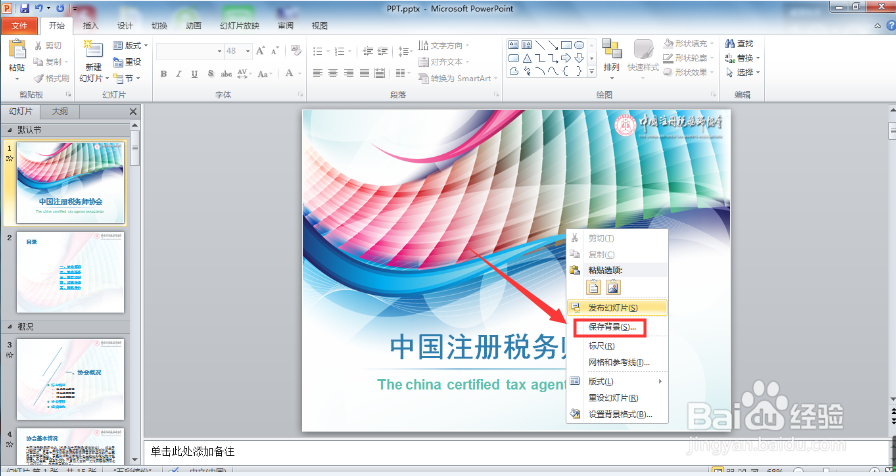The height and width of the screenshot is (476, 896).
Task: Open the Replace (替换) dropdown arrow
Action: tap(758, 58)
